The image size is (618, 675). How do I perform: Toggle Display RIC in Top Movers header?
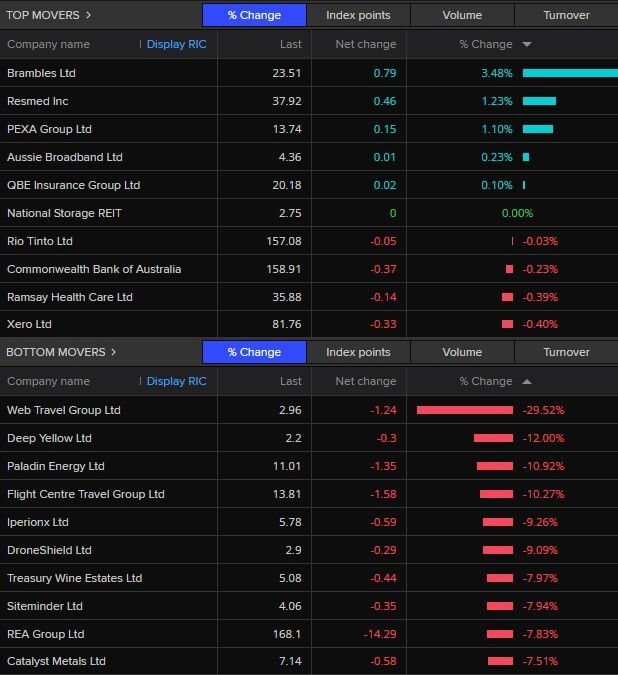coord(176,45)
